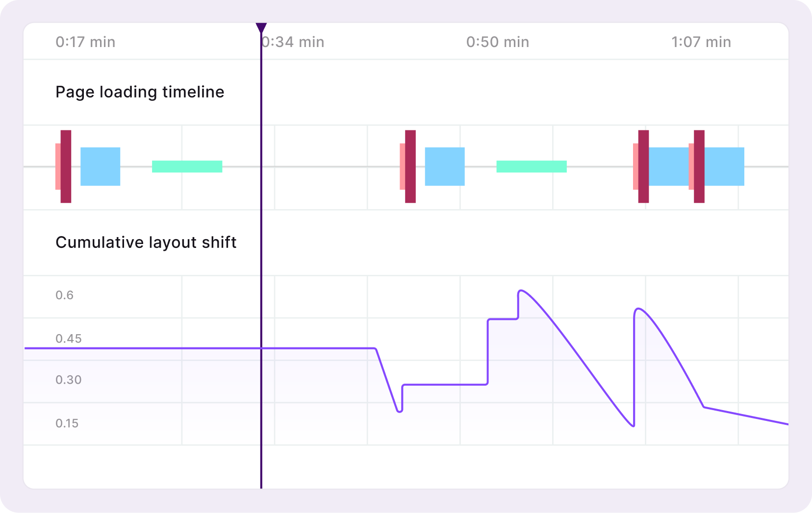Click the 0.45 axis label
This screenshot has width=812, height=513.
coord(68,339)
